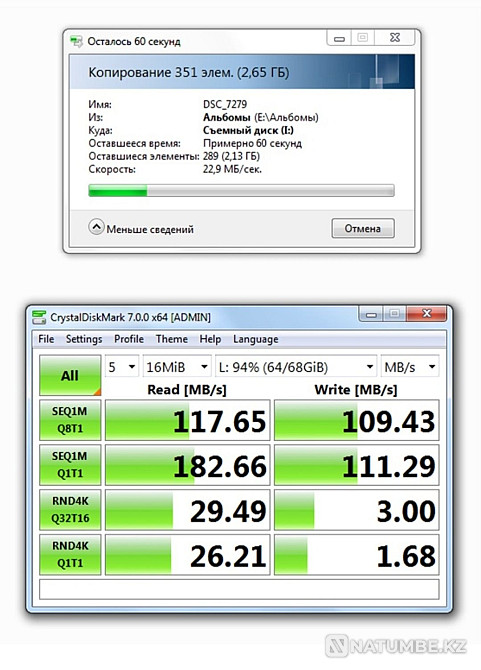
Task: Click the Read [MB/s] column header
Action: point(187,390)
